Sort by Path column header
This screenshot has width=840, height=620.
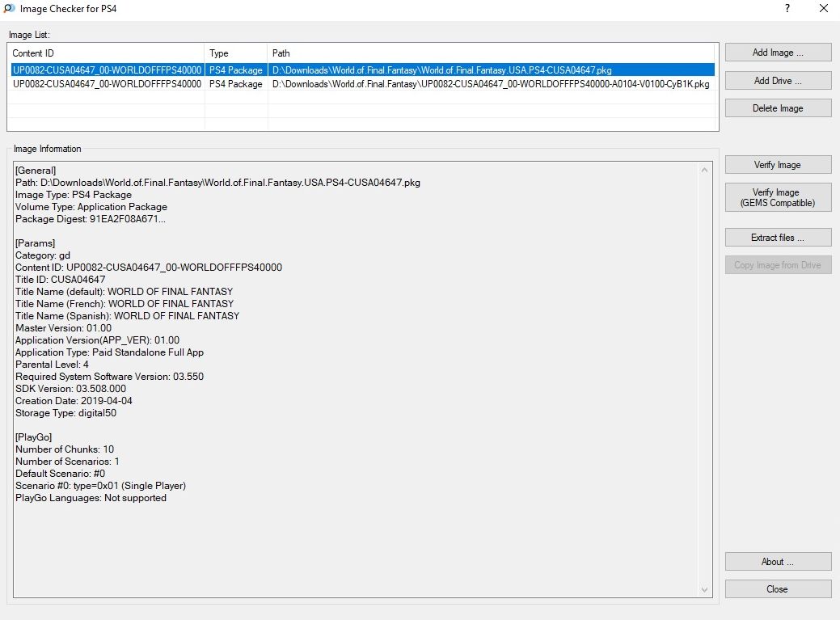tap(492, 53)
